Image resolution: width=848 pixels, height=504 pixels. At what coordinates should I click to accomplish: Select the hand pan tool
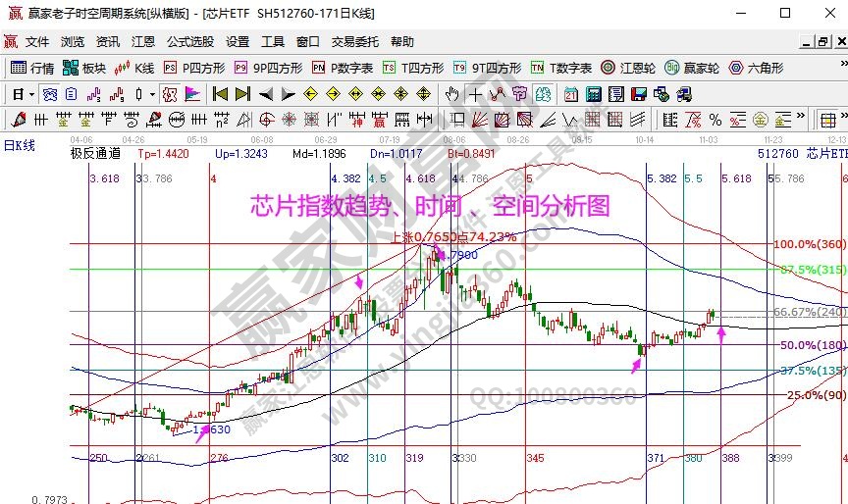pyautogui.click(x=451, y=94)
